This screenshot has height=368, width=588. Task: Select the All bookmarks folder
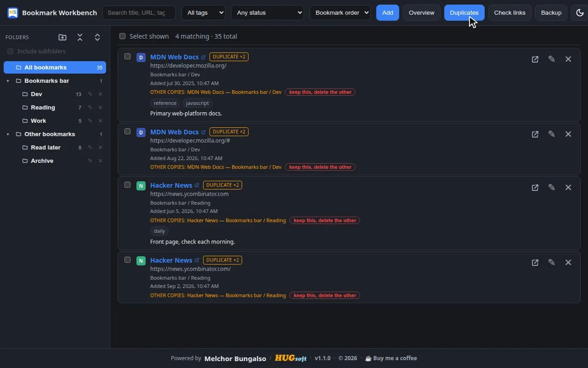tap(55, 68)
